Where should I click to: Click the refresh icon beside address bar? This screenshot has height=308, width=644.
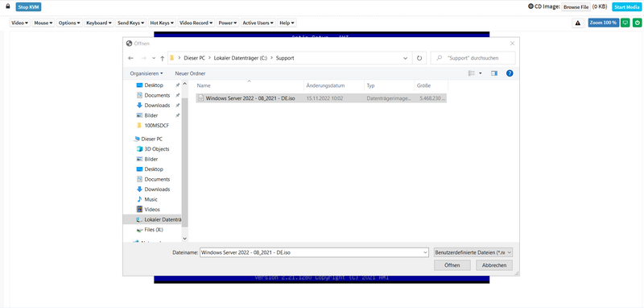tap(419, 58)
